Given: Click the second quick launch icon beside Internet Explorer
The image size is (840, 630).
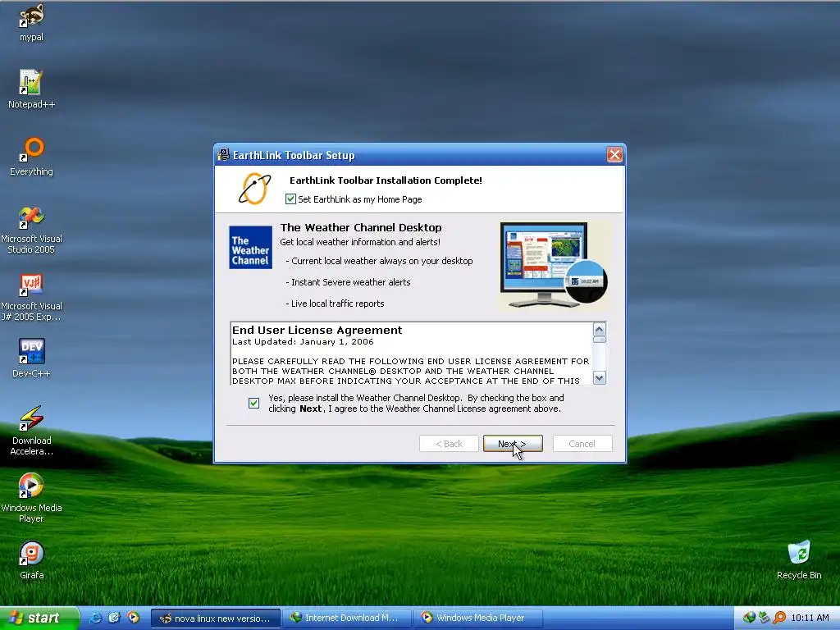Looking at the screenshot, I should [115, 618].
